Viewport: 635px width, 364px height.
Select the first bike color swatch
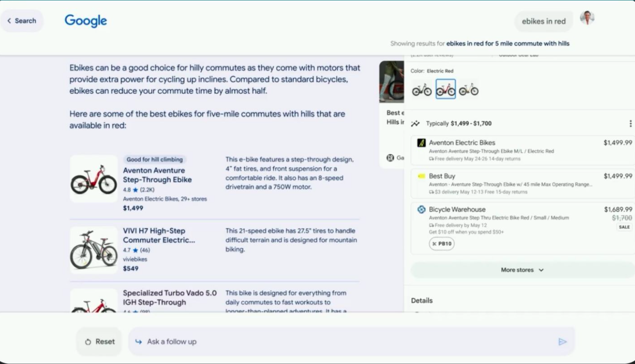[x=422, y=89]
